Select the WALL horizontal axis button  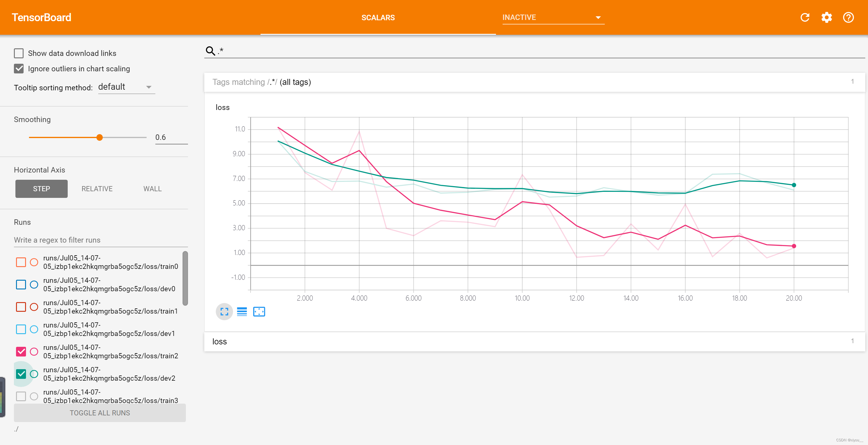coord(152,189)
